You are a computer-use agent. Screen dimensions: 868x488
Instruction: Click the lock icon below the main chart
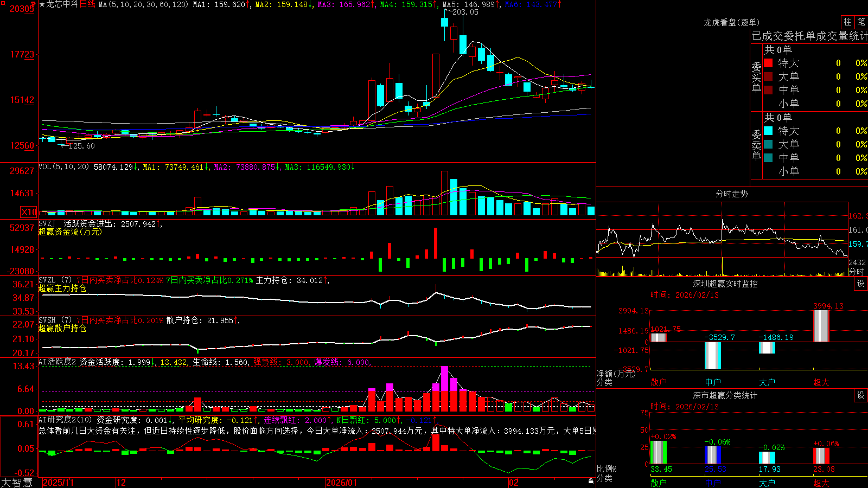click(591, 481)
